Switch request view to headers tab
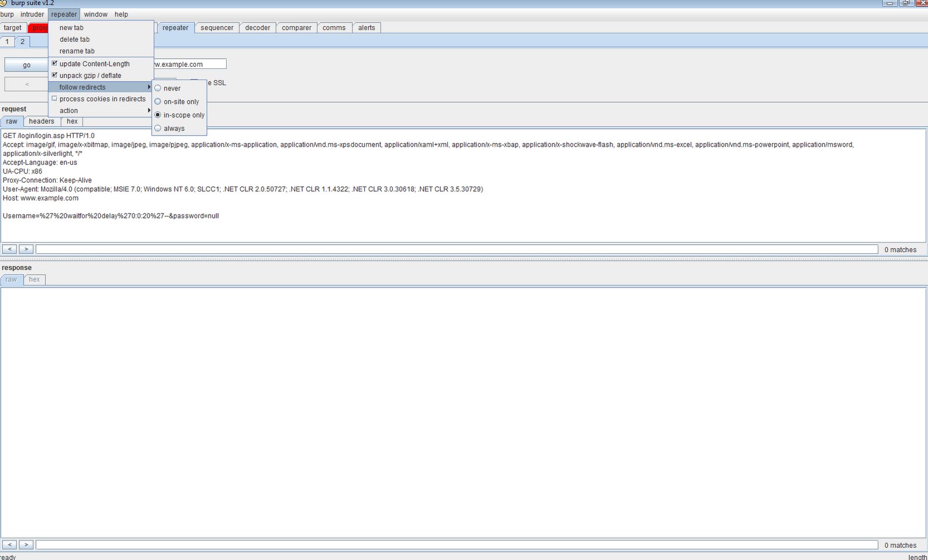Viewport: 928px width, 560px height. pos(42,121)
